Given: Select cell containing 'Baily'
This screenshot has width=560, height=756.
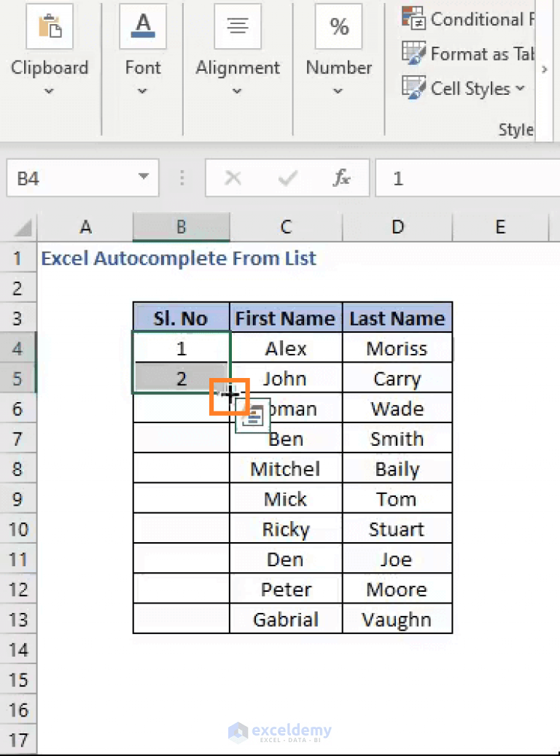Looking at the screenshot, I should (397, 468).
